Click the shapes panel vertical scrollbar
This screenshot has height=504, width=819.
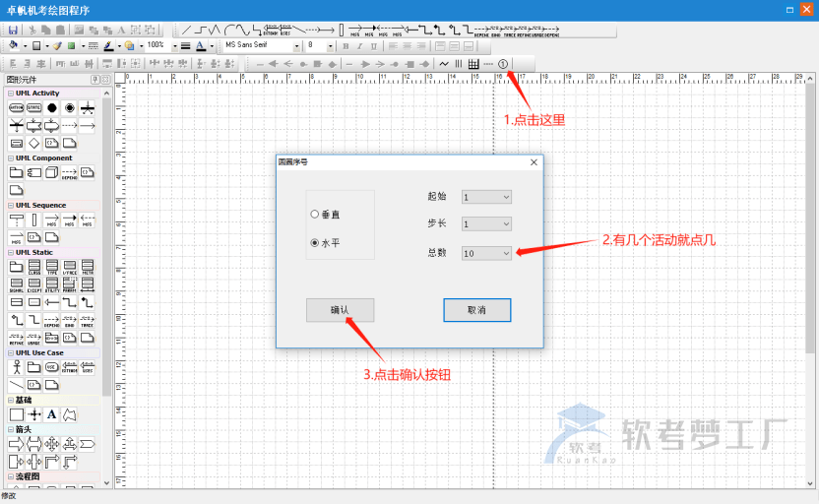(107, 246)
